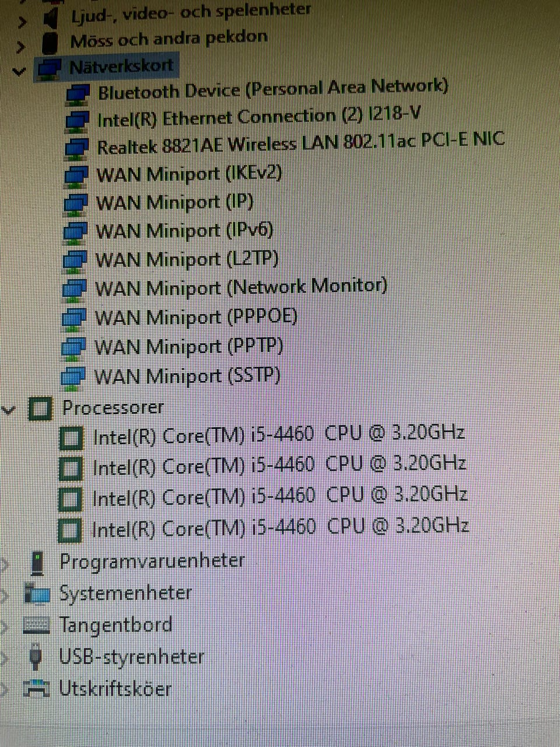Select WAN Miniport (SSTP) entry

pos(187,375)
